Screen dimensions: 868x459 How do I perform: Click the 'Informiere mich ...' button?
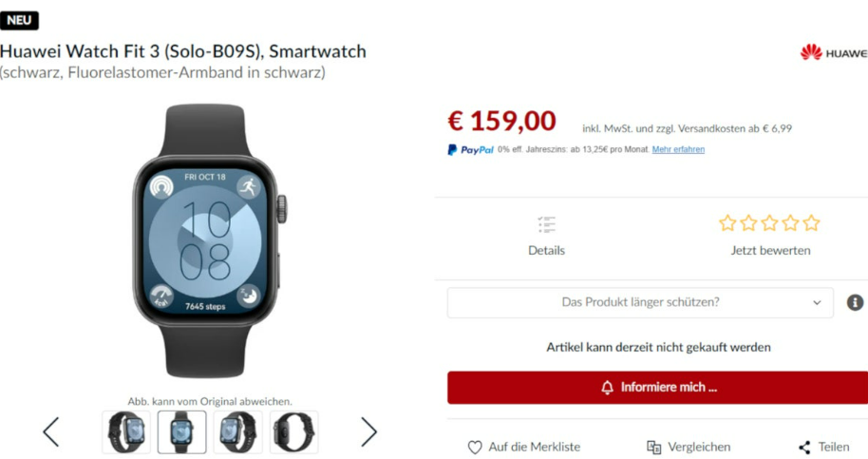[x=657, y=388]
